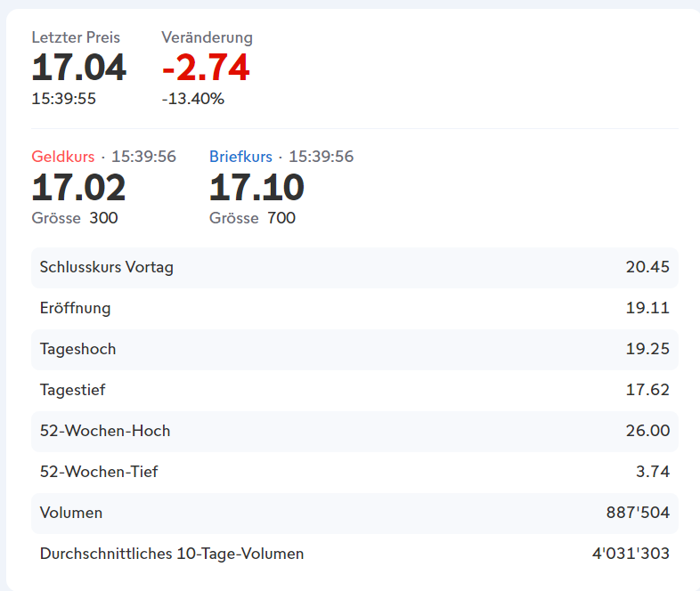
Task: Select the Volumen value 887'504
Action: (x=638, y=513)
